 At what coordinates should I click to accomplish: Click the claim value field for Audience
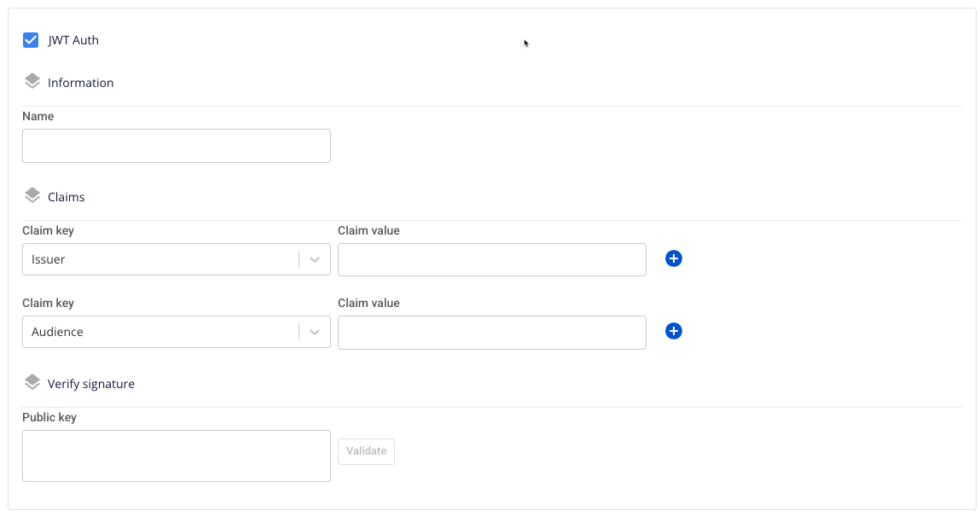coord(491,332)
